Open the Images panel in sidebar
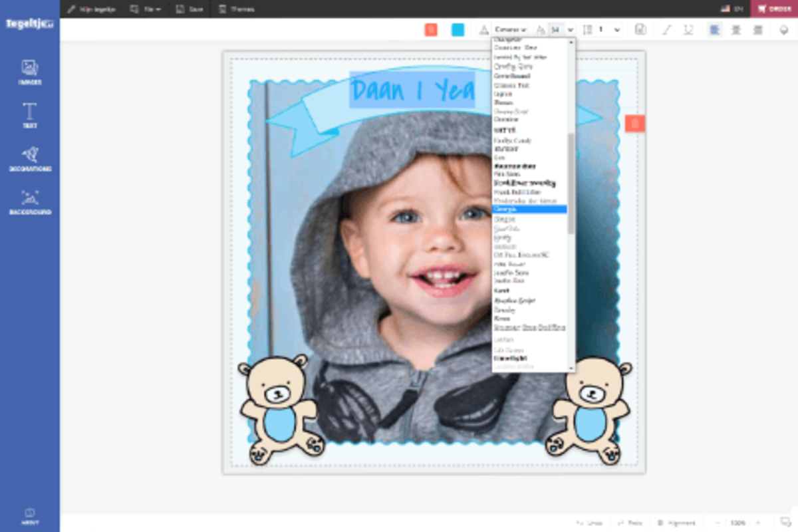The height and width of the screenshot is (532, 798). [30, 72]
